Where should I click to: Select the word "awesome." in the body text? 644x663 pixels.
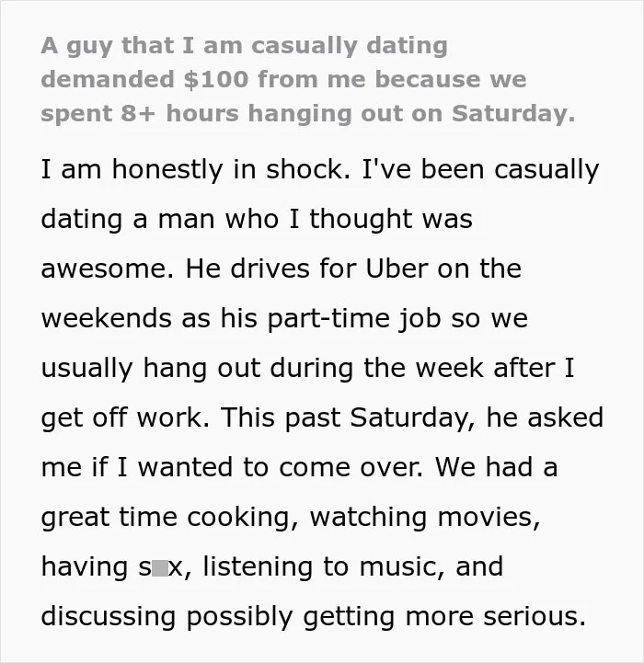click(108, 269)
